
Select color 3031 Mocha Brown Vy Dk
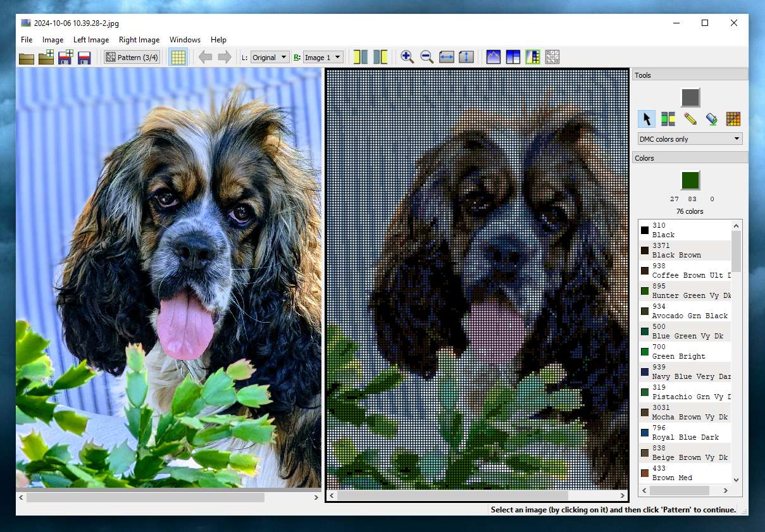[x=685, y=412]
